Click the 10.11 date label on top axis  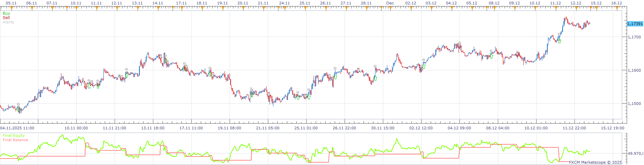point(76,3)
